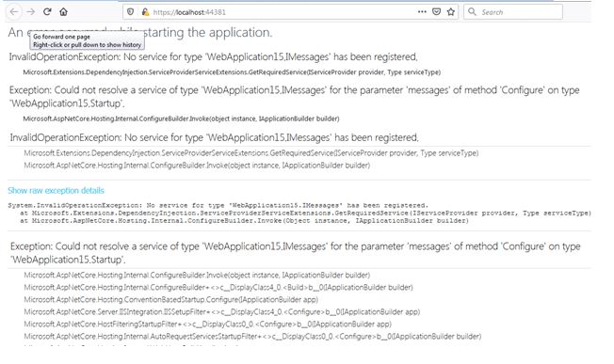Click HostFilteringStartupFilter stack frame line
The image size is (614, 364).
pyautogui.click(x=207, y=324)
